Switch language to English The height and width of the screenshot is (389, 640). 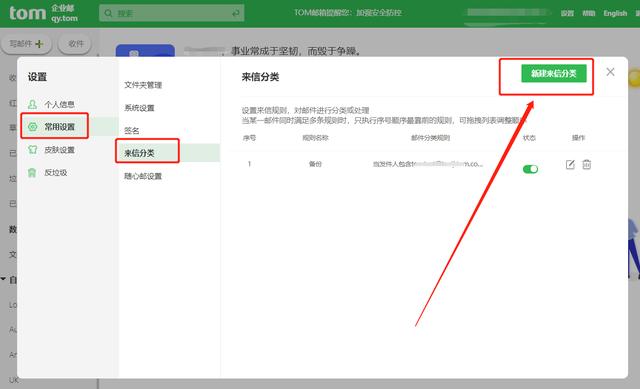(x=615, y=13)
